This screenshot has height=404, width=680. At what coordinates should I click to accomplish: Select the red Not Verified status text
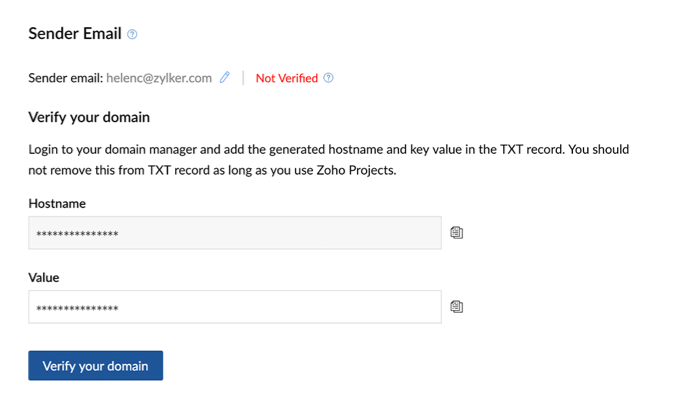tap(287, 78)
